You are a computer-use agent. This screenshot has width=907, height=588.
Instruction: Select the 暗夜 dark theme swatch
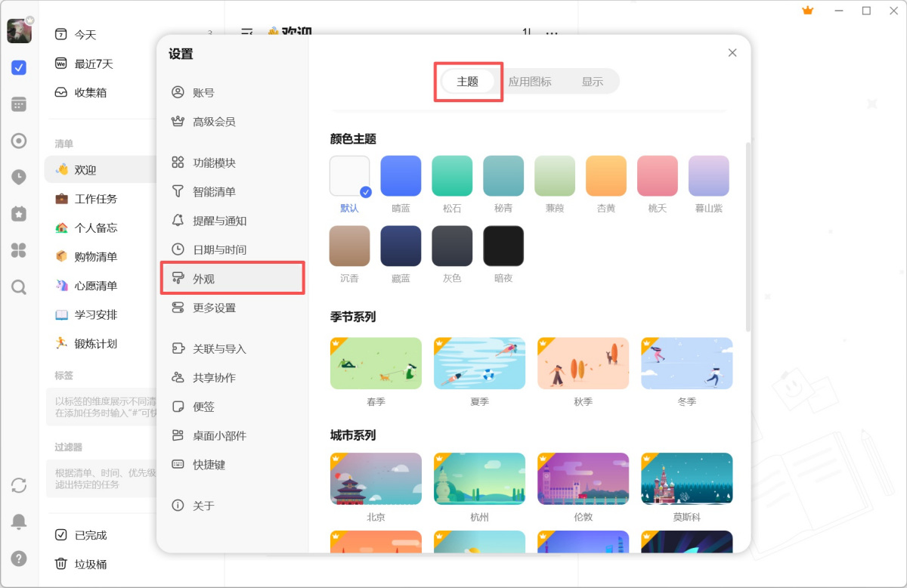(503, 246)
